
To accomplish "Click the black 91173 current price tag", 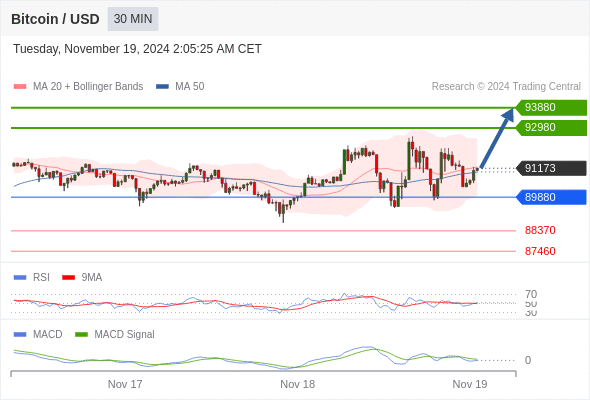I will point(551,168).
